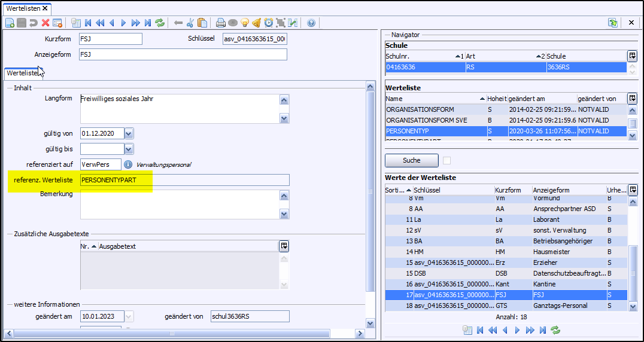Click the new record icon in toolbar
644x342 pixels.
10,23
